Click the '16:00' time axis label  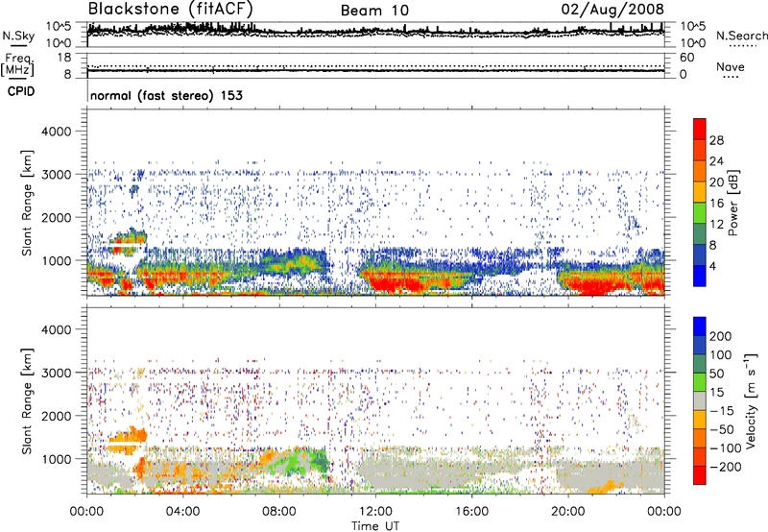[471, 512]
